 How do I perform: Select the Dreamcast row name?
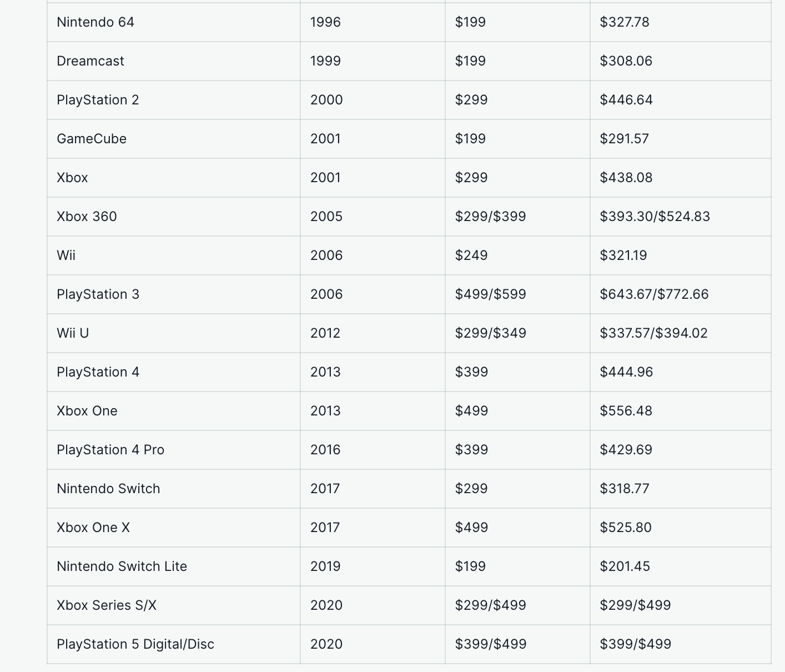click(x=90, y=61)
